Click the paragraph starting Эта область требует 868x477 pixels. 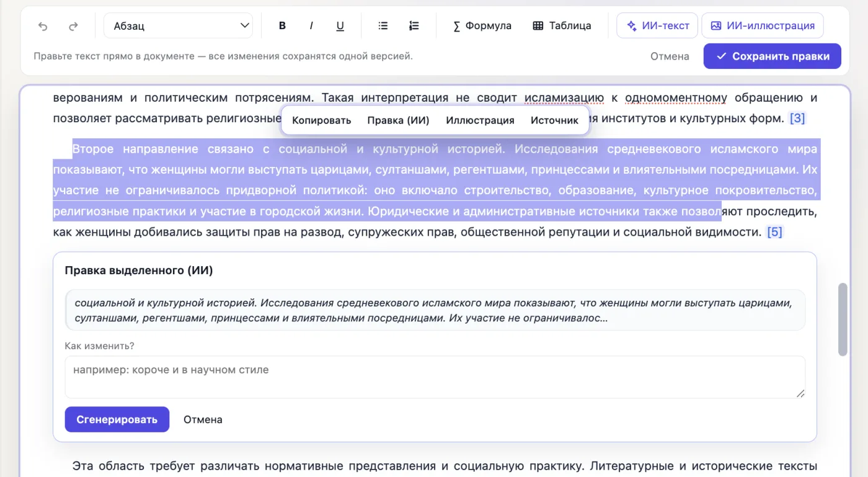click(435, 466)
